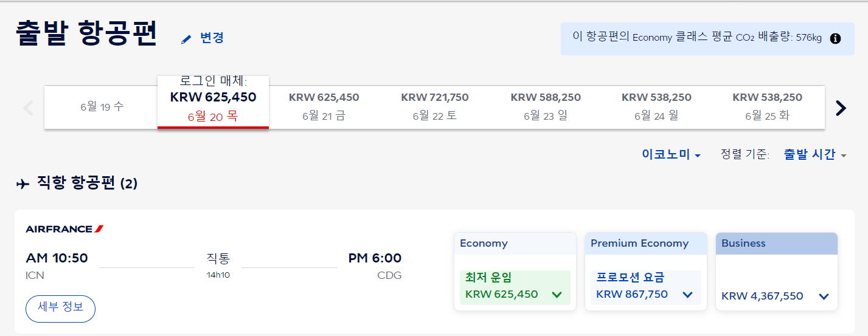Expand the Premium Economy fare chevron
Viewport: 868px width, 336px height.
tap(687, 295)
